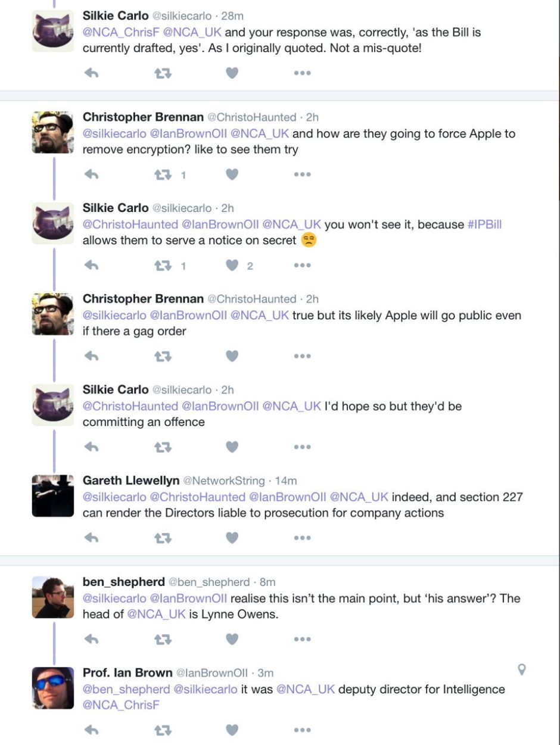
Task: Like Silkie Carlo's 'committing an offence' tweet
Action: tap(232, 447)
